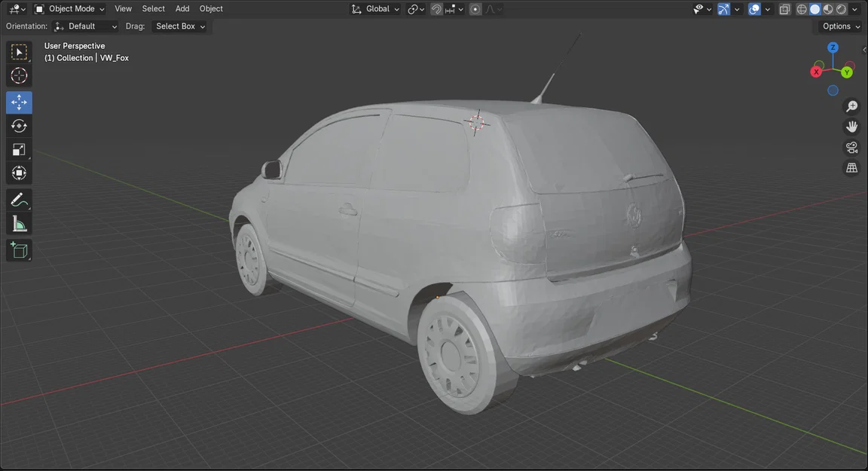Click the camera view icon in the viewport
Viewport: 868px width, 471px height.
(x=851, y=147)
